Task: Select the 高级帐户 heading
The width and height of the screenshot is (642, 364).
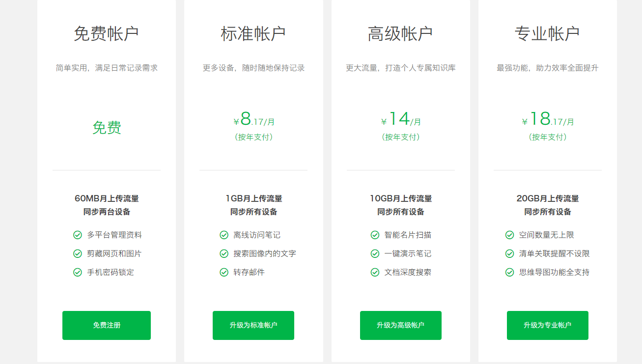Action: (400, 33)
